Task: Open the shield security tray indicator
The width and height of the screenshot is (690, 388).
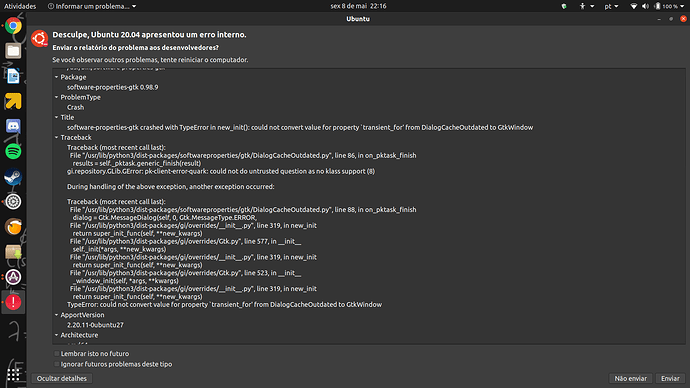Action: point(564,6)
